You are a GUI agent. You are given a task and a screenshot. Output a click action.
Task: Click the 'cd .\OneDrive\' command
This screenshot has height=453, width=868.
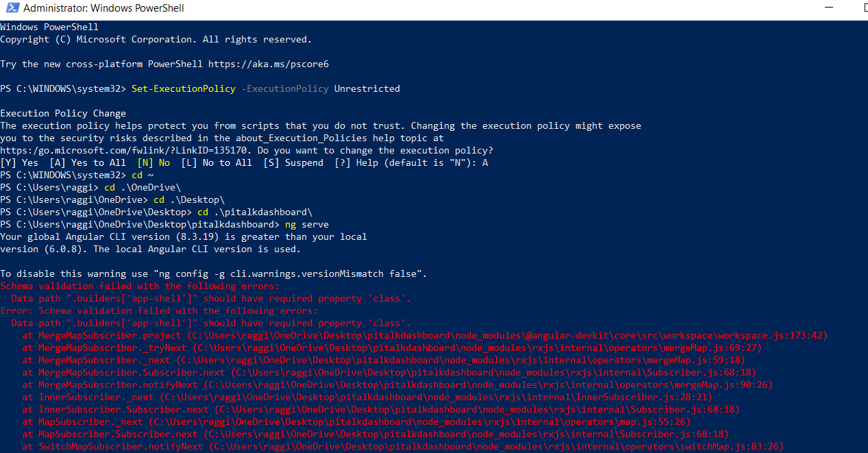tap(142, 187)
